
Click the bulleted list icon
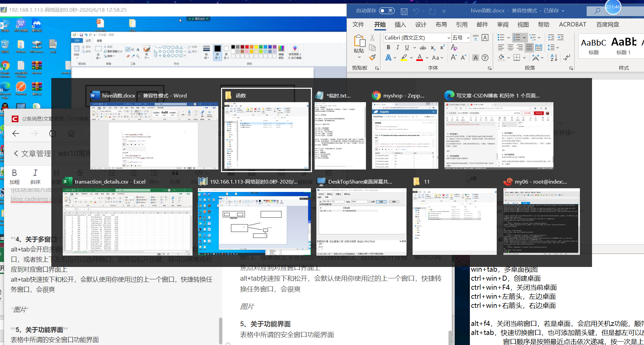(501, 37)
